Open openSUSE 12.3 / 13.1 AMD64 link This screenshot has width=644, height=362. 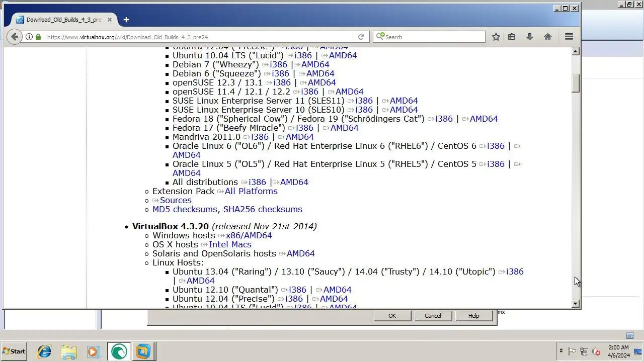click(x=321, y=82)
